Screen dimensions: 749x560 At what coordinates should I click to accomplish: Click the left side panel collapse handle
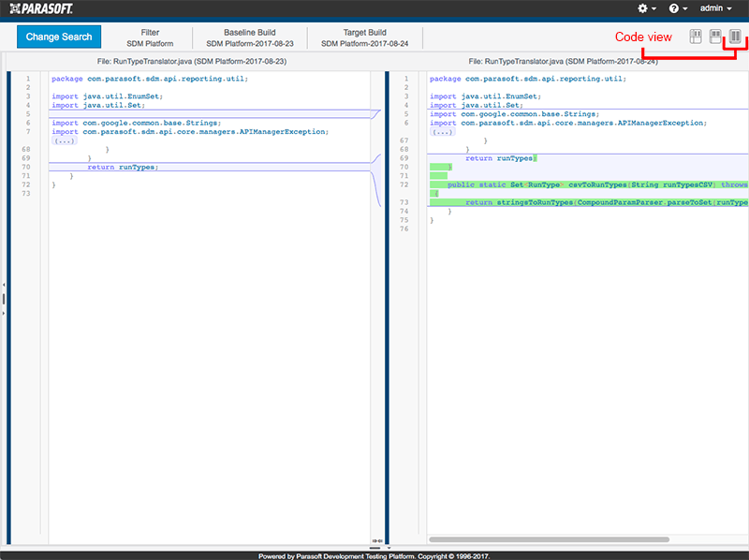[x=4, y=299]
